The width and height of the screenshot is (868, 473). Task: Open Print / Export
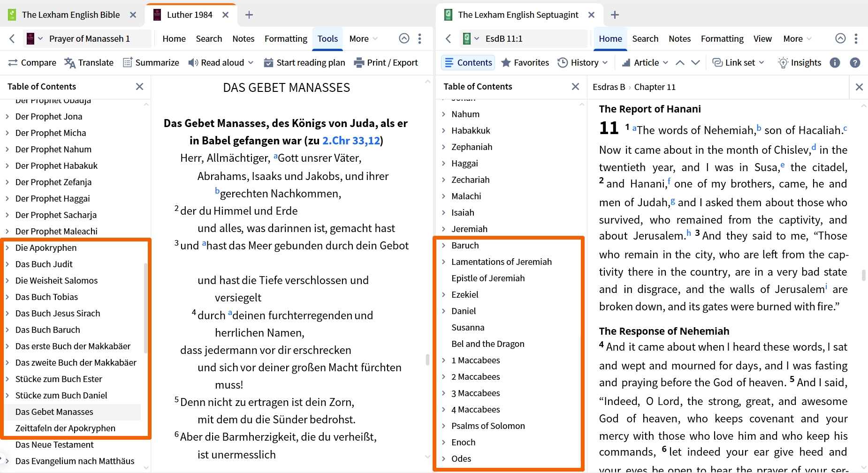(x=386, y=63)
